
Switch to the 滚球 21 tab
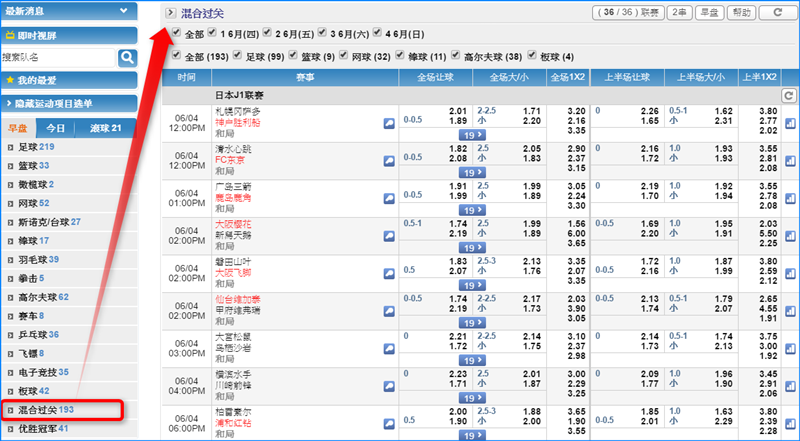click(x=105, y=128)
